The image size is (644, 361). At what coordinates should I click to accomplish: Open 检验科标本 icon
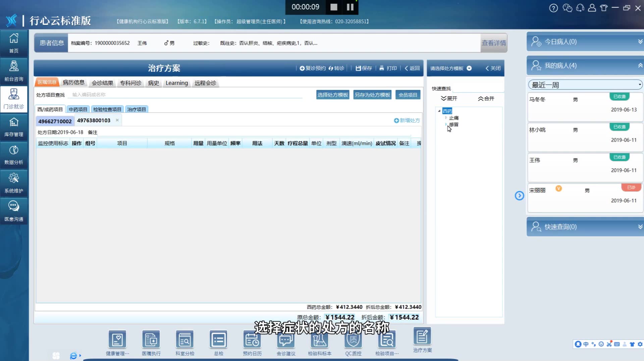click(320, 343)
